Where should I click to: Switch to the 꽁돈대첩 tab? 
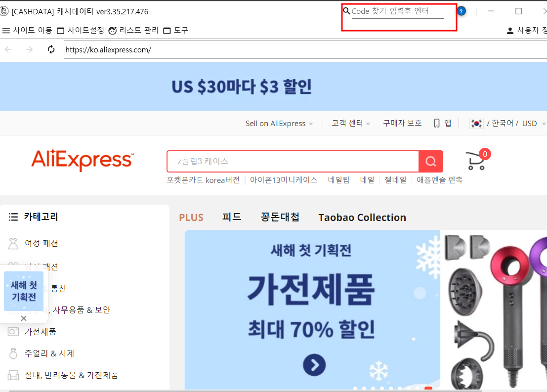280,217
